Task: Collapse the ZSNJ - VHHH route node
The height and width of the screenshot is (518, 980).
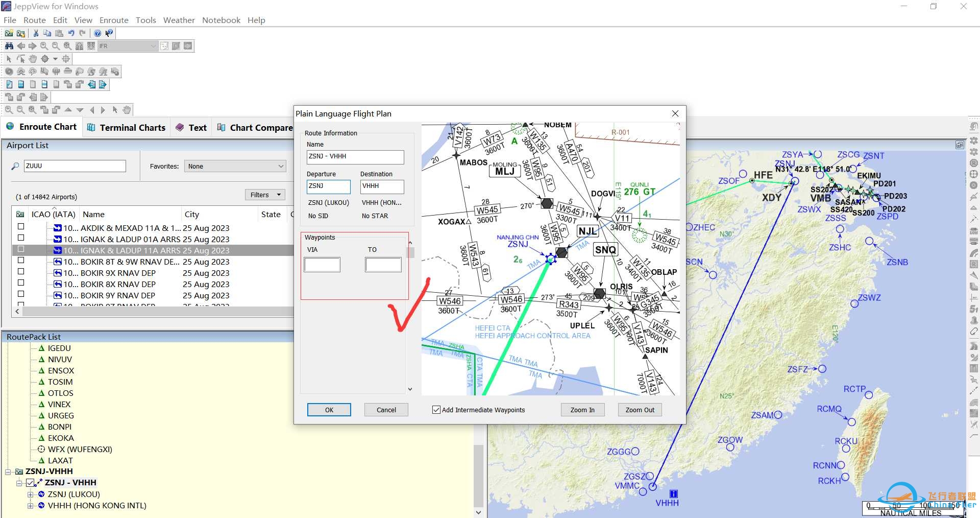Action: click(x=19, y=483)
